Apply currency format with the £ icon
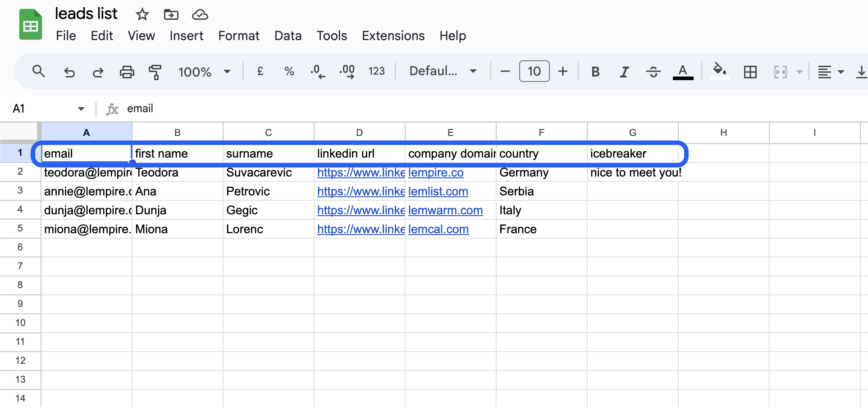The width and height of the screenshot is (868, 407). click(260, 71)
